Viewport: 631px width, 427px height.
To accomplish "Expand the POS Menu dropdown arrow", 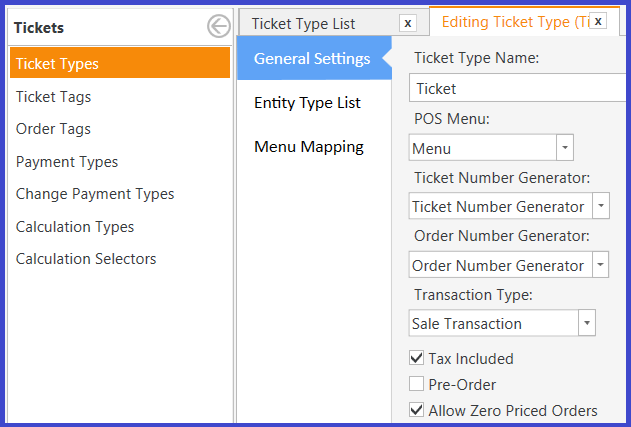I will click(x=565, y=148).
